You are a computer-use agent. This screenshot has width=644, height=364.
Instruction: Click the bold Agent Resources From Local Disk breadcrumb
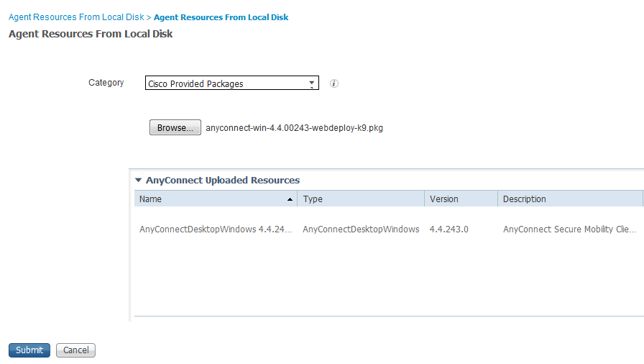[x=221, y=17]
